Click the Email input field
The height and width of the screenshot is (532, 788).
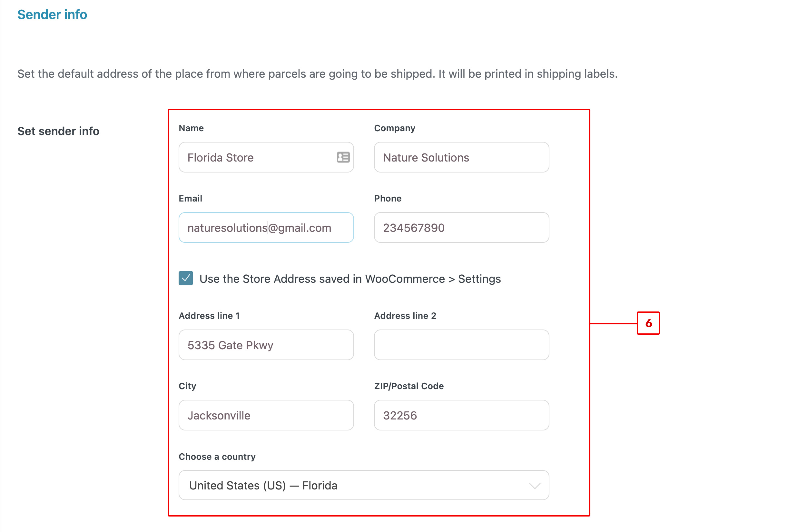tap(266, 228)
